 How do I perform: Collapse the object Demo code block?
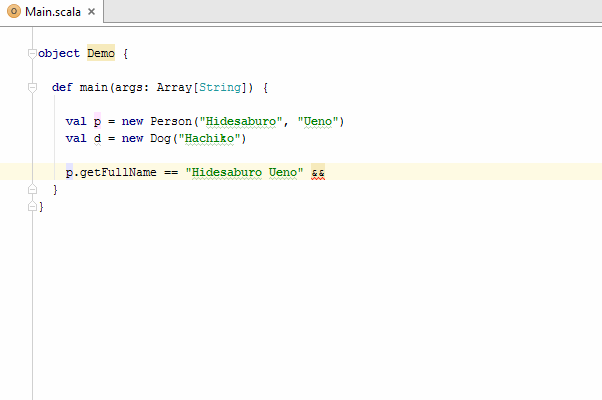coord(32,54)
